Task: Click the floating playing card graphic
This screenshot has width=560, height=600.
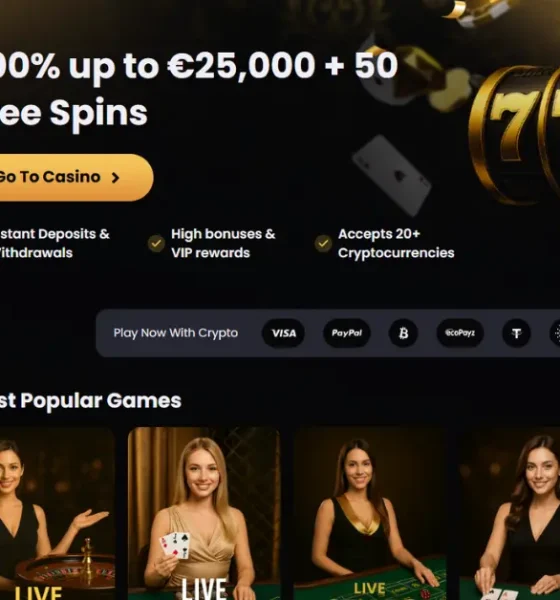Action: 392,175
